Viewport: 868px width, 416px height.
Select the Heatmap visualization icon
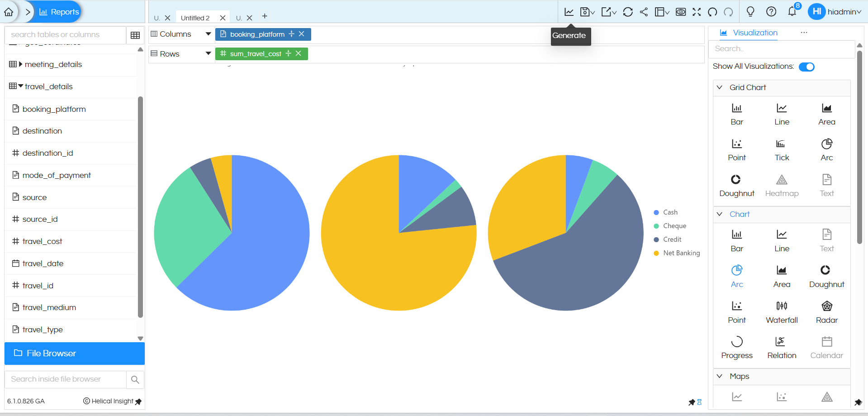point(781,184)
